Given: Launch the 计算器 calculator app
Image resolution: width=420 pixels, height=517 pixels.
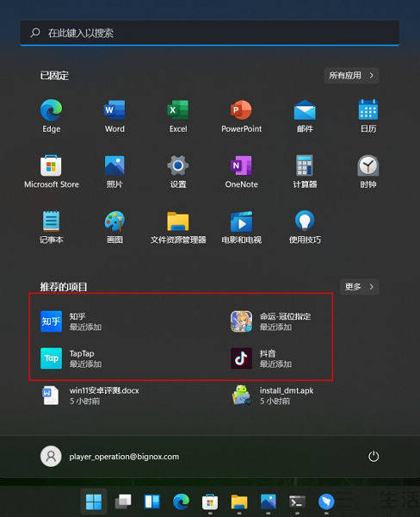Looking at the screenshot, I should tap(305, 171).
